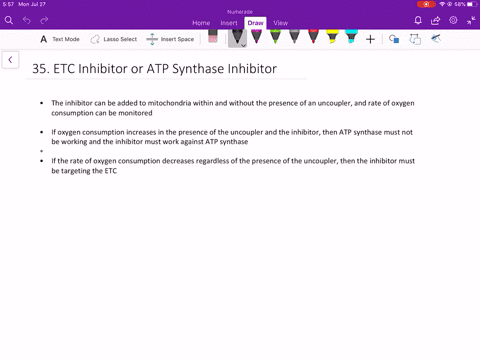Select the red pen

(x=313, y=36)
